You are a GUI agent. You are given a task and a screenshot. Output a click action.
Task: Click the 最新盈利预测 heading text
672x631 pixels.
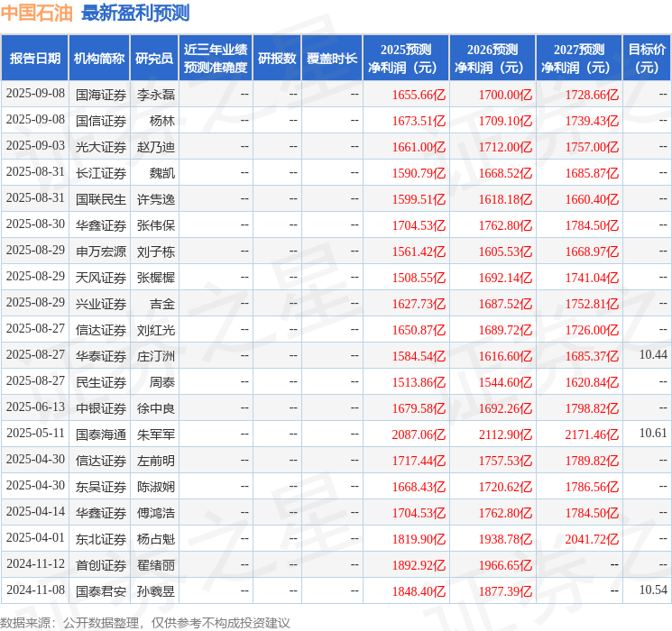135,13
